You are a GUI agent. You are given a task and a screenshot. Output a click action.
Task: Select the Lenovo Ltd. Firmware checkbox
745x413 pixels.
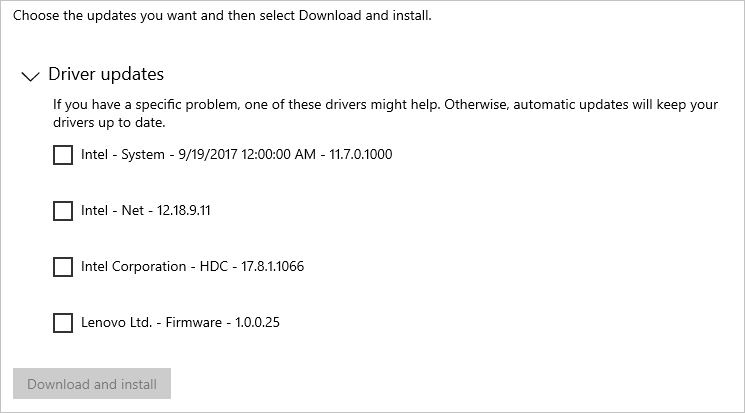coord(63,323)
